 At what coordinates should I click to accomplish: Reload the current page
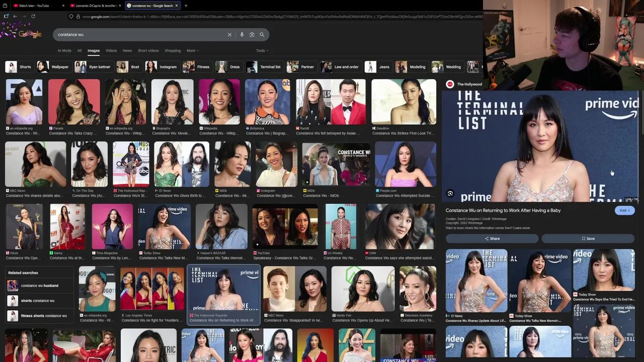(x=33, y=16)
